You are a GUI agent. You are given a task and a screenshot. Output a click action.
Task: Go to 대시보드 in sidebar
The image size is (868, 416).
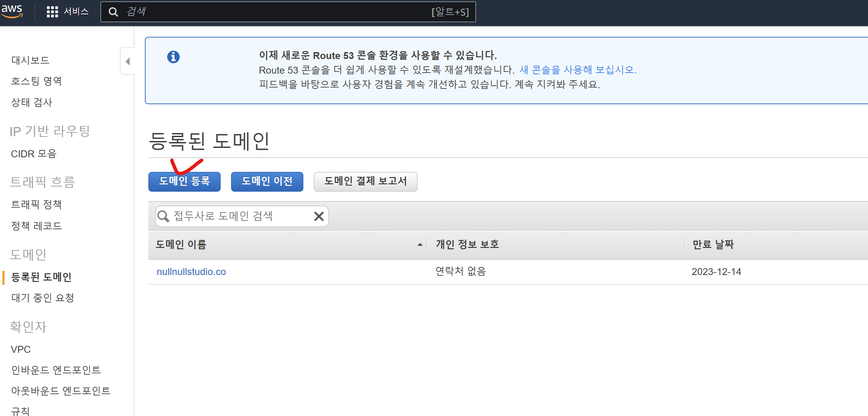pyautogui.click(x=30, y=60)
